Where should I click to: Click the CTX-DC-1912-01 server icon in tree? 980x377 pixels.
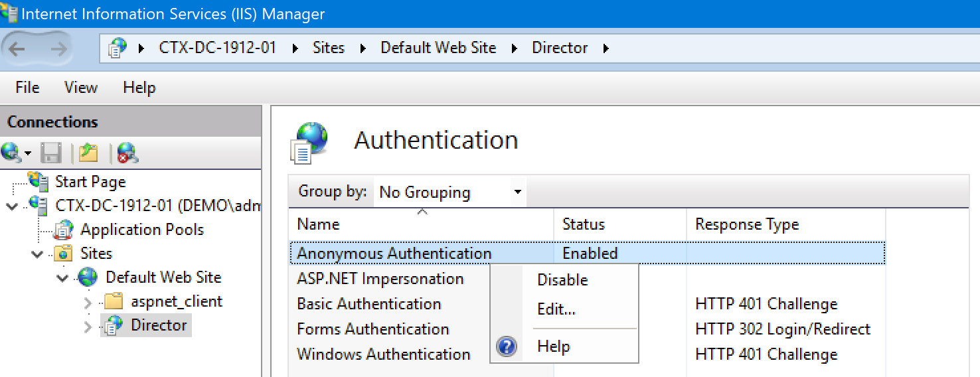[39, 205]
